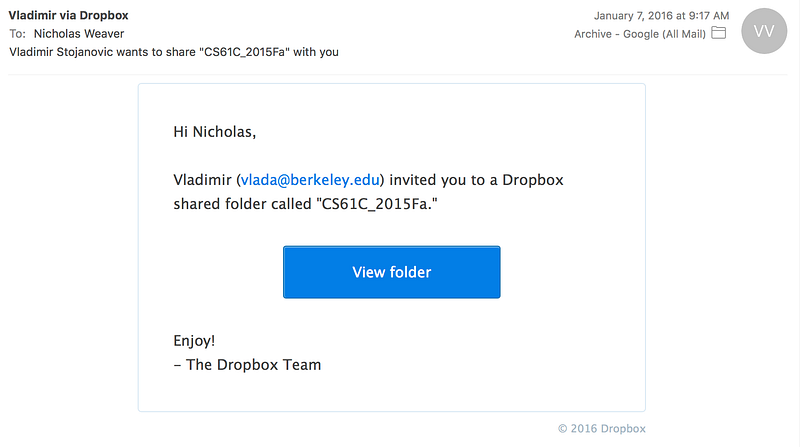Click the word Weaver in the recipient name
Image resolution: width=800 pixels, height=447 pixels.
pyautogui.click(x=104, y=33)
